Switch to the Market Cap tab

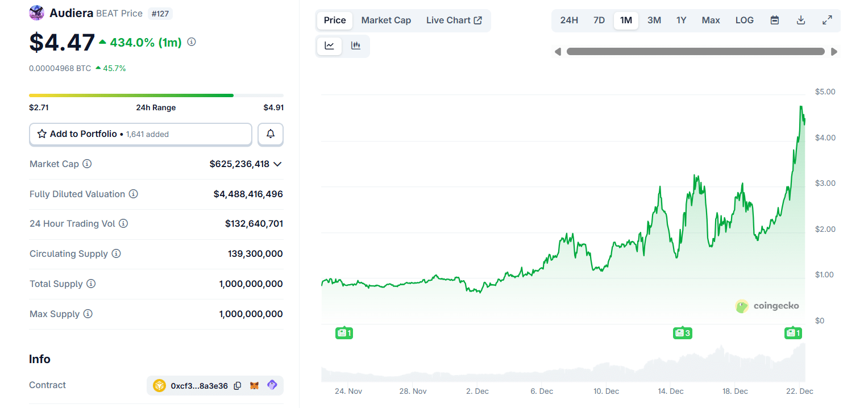pyautogui.click(x=386, y=20)
